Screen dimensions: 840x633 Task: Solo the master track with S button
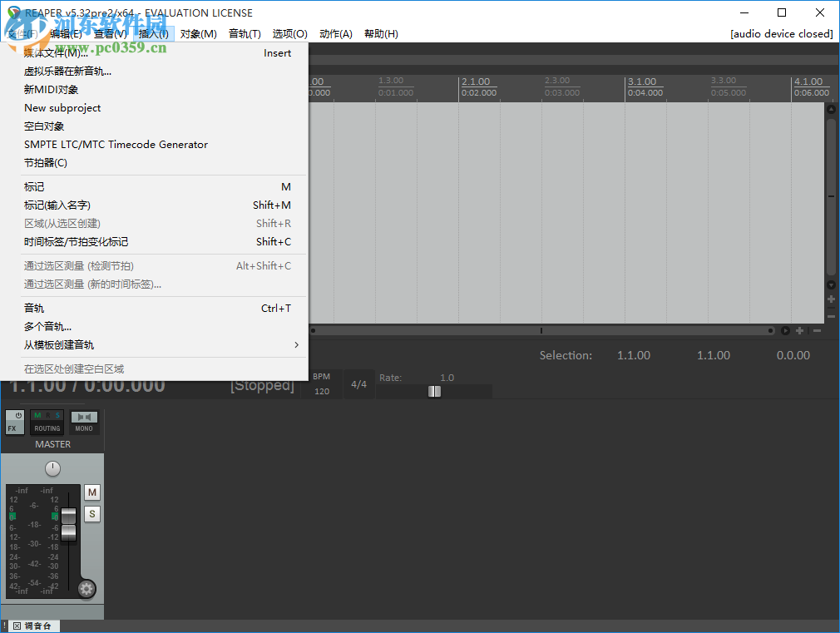[92, 514]
